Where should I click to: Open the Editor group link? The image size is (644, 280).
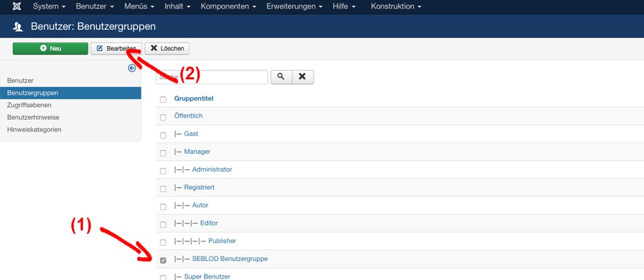click(x=209, y=223)
